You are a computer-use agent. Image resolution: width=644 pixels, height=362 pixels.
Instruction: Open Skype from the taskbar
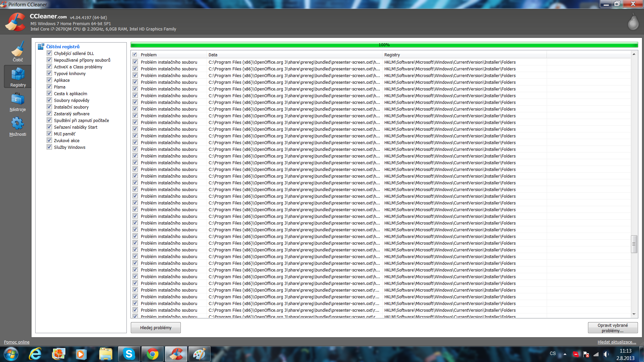129,354
